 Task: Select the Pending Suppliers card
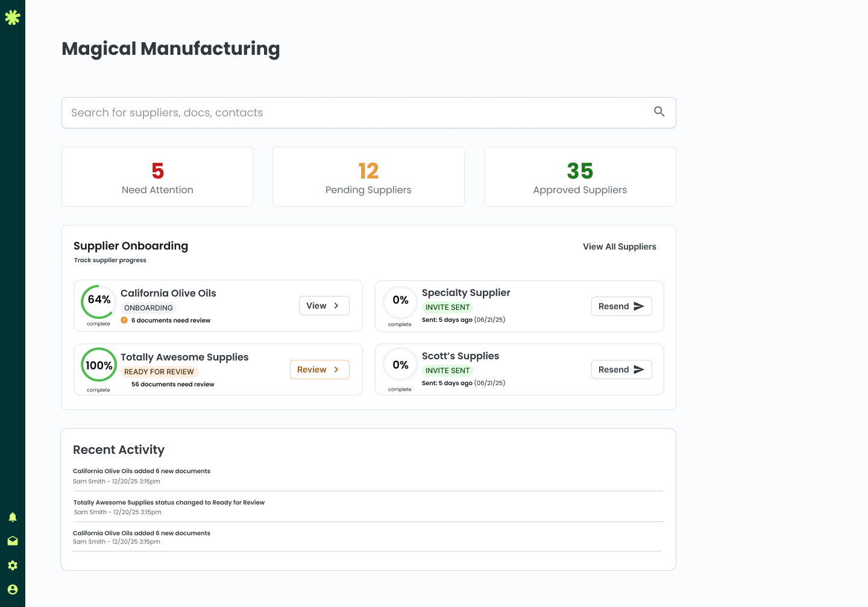(368, 177)
